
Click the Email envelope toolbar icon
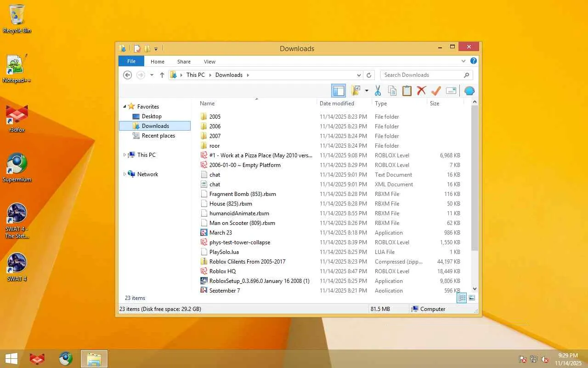451,91
